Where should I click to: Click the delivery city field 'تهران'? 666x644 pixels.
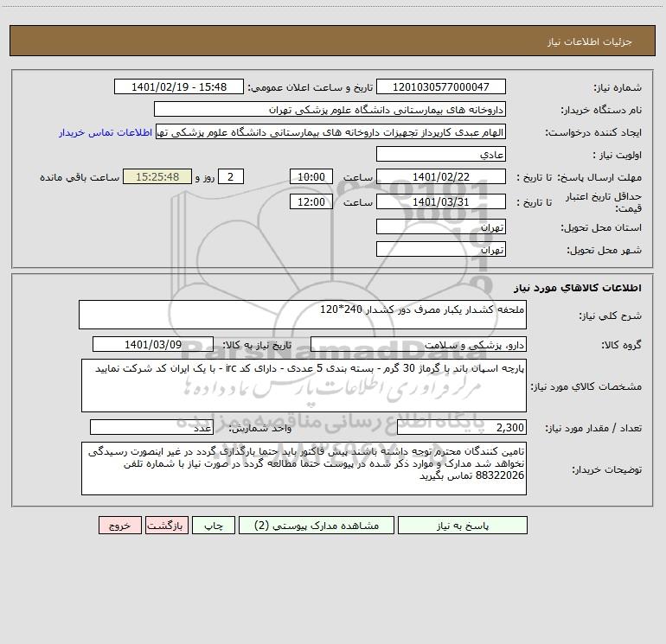441,249
